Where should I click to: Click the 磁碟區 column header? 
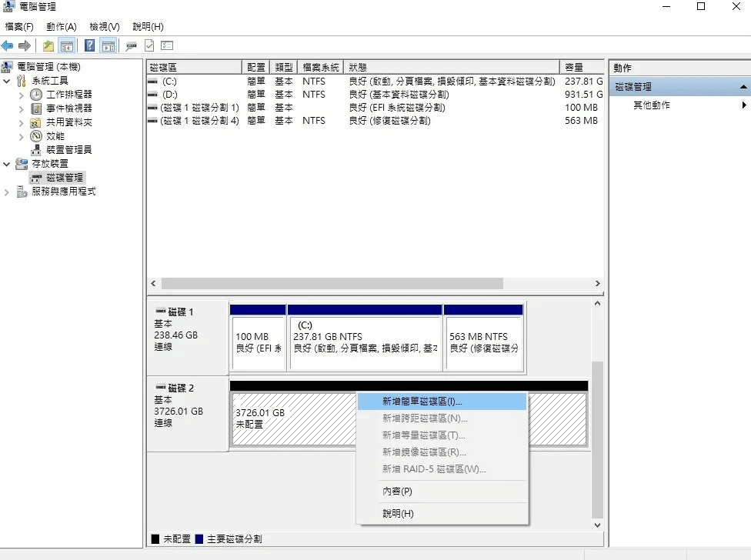pos(194,67)
